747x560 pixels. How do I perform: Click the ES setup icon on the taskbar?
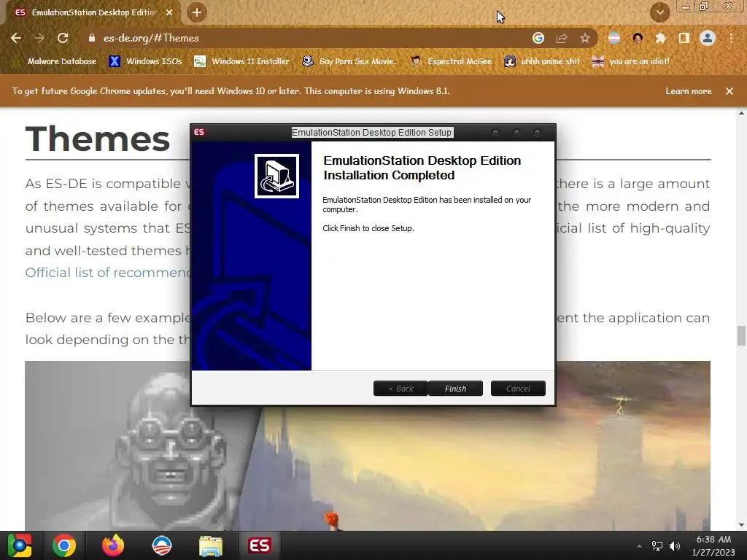[x=259, y=545]
